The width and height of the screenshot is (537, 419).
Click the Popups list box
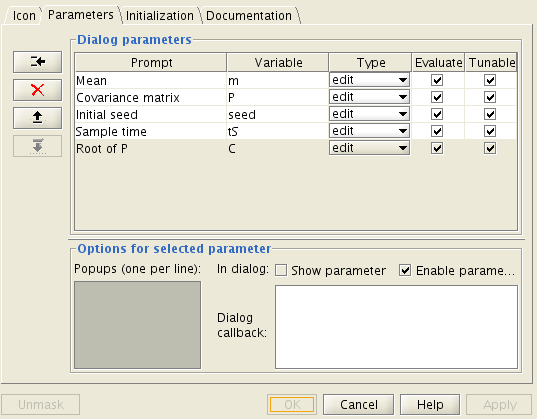tap(137, 325)
